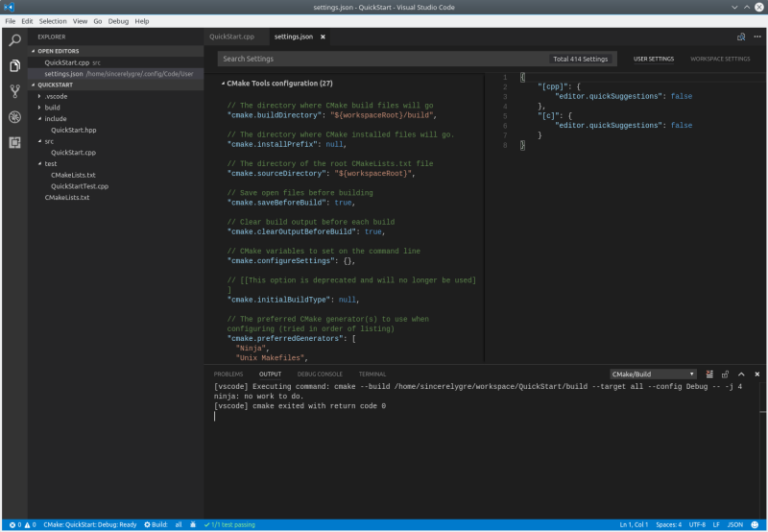Collapse CMake Tools configuration group
This screenshot has height=532, width=768.
coord(224,84)
